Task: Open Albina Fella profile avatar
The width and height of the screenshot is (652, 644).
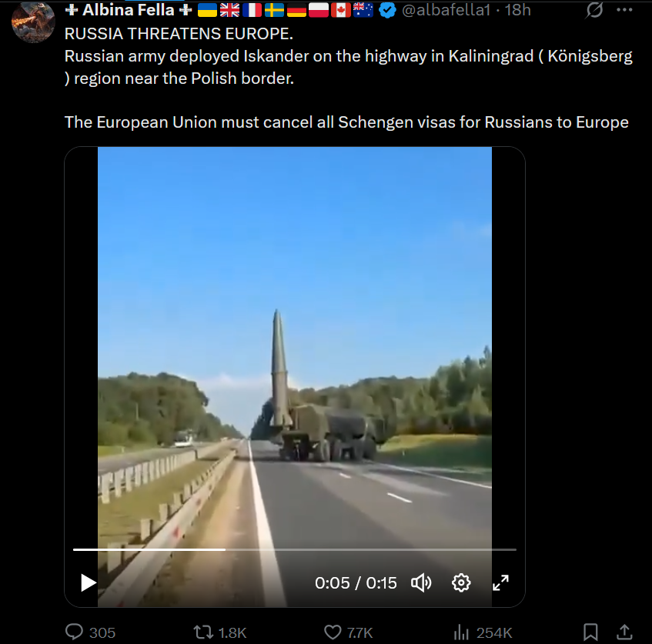Action: [33, 22]
